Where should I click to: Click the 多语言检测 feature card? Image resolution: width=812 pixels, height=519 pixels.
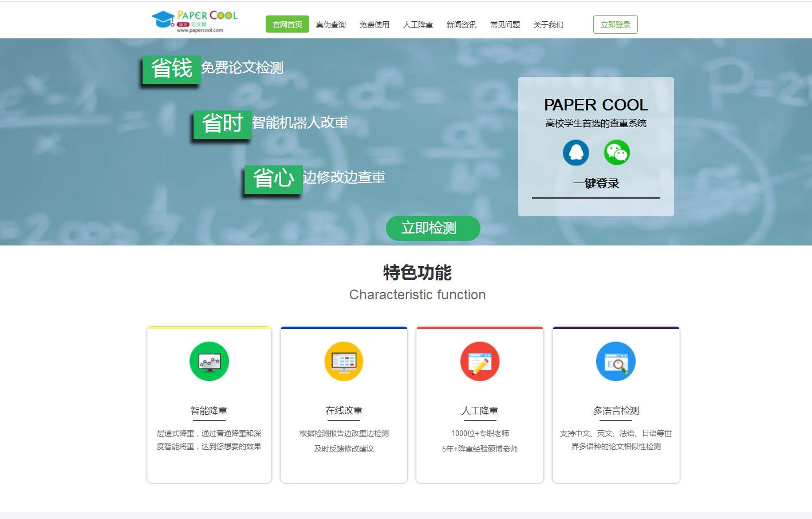[616, 405]
